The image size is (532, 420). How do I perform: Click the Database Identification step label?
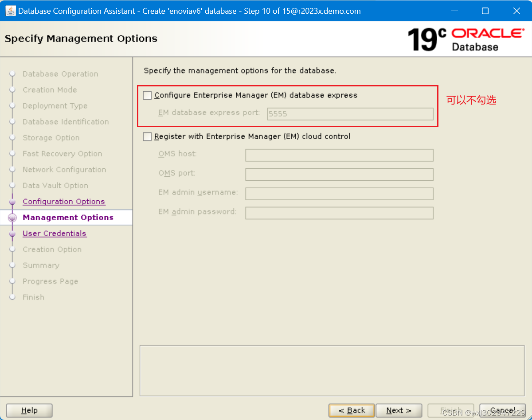click(66, 122)
